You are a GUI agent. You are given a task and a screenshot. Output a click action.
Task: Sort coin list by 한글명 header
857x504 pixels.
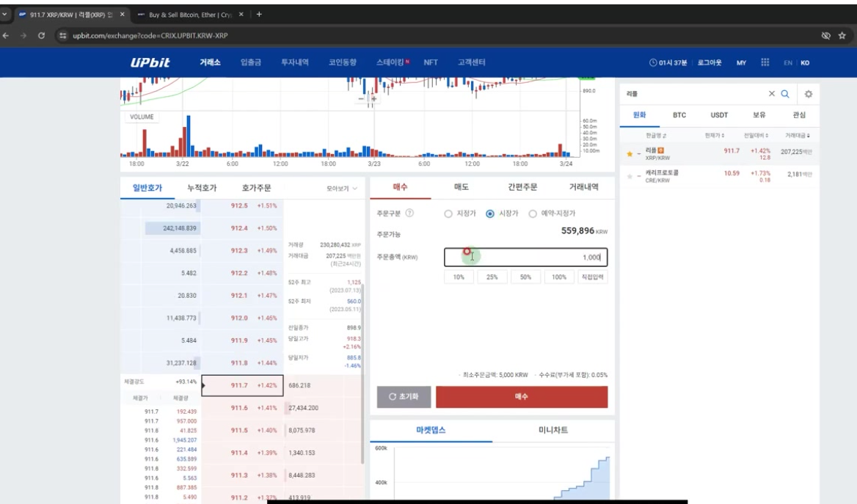(656, 135)
